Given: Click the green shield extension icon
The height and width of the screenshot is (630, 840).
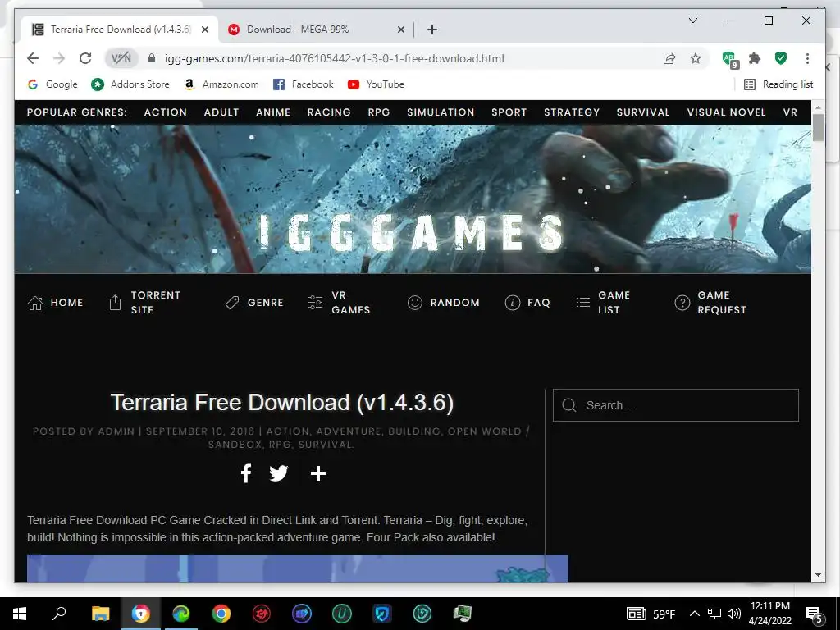Looking at the screenshot, I should [x=781, y=58].
